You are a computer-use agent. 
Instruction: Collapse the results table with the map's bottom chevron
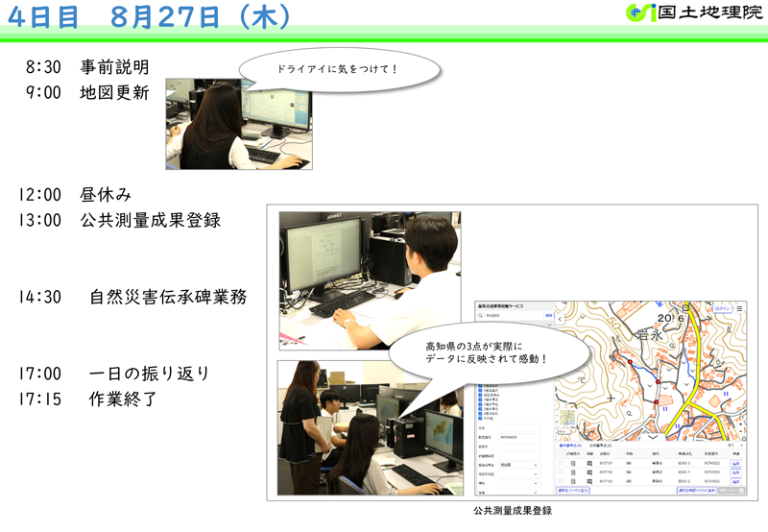[x=653, y=438]
